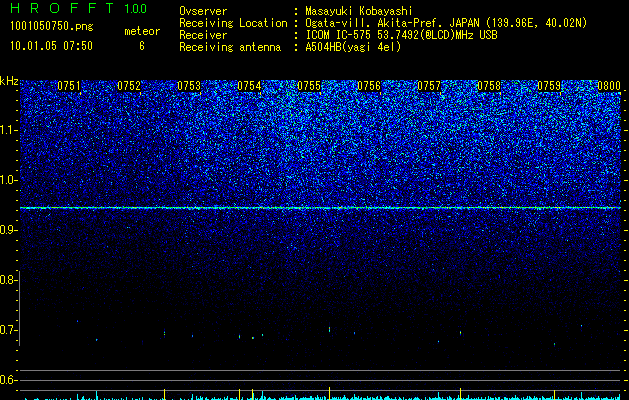Click the 0758 time marker

(489, 86)
